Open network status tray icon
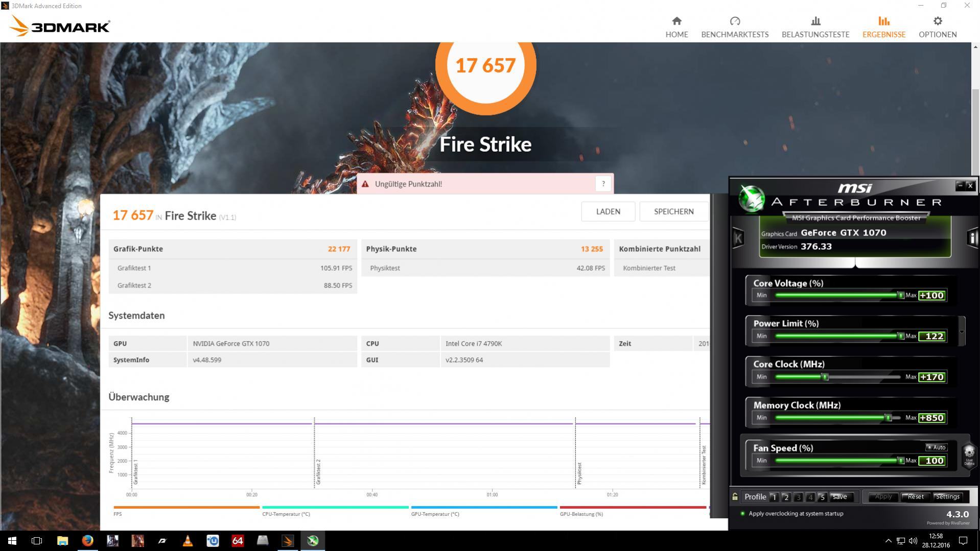The height and width of the screenshot is (551, 980). 901,541
